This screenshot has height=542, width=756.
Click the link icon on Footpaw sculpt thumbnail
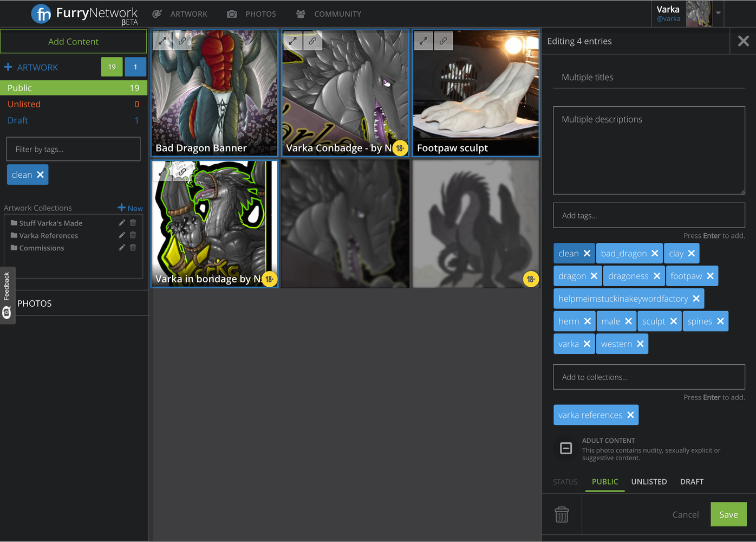[443, 41]
